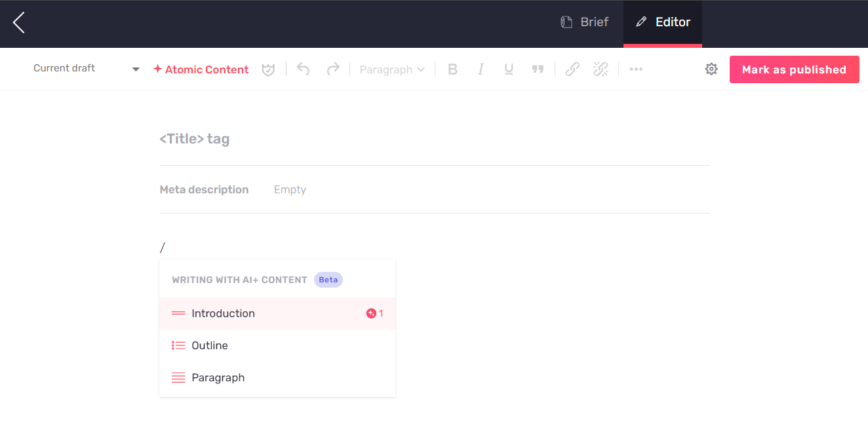Click the back navigation arrow

tap(18, 22)
